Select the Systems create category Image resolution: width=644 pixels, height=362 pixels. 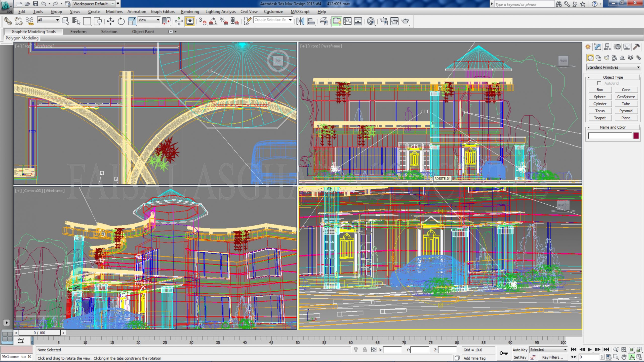pyautogui.click(x=638, y=58)
